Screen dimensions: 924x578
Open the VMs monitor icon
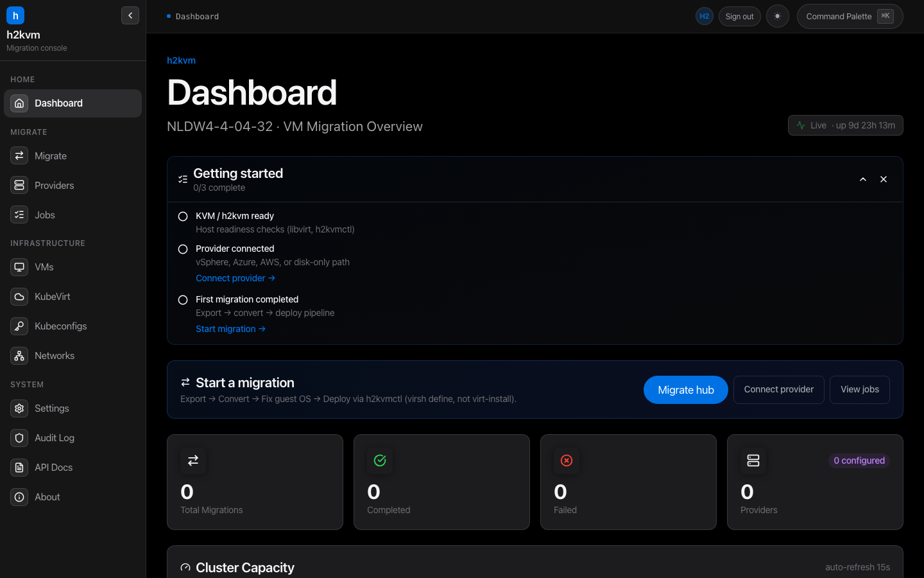click(x=19, y=267)
